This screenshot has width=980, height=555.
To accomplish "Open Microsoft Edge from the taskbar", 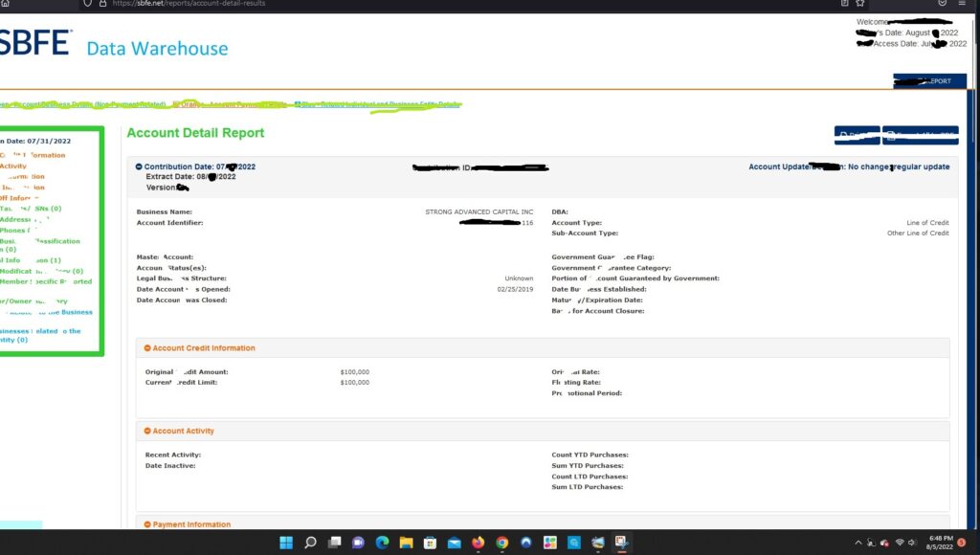I will [382, 542].
